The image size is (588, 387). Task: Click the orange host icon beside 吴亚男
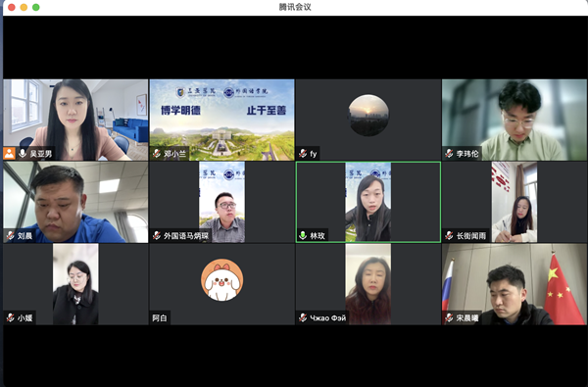coord(10,153)
